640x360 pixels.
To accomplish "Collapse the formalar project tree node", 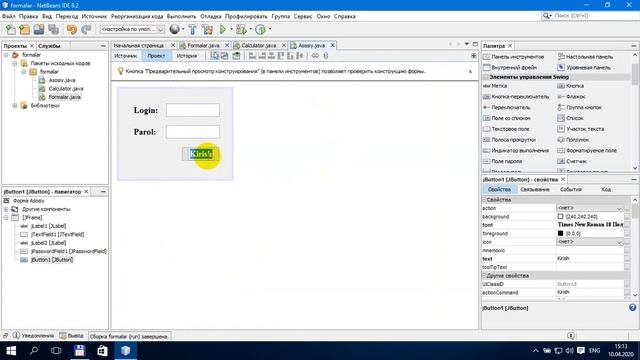I will point(6,55).
